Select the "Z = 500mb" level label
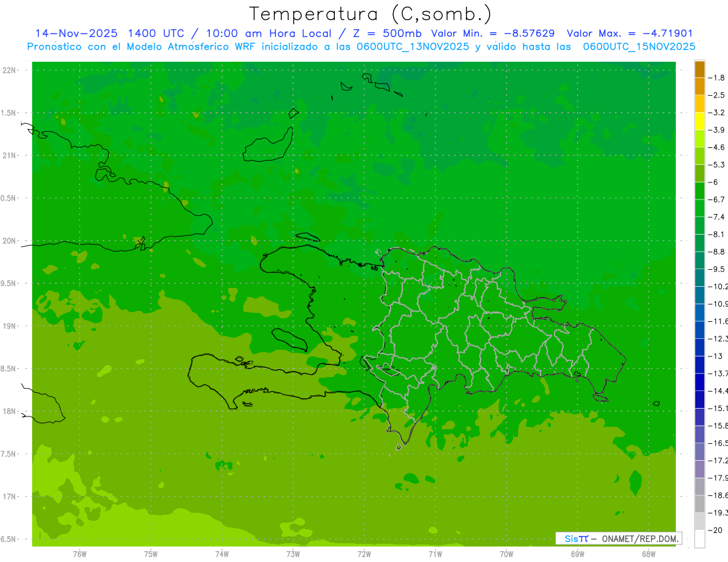The image size is (728, 562). [x=386, y=33]
